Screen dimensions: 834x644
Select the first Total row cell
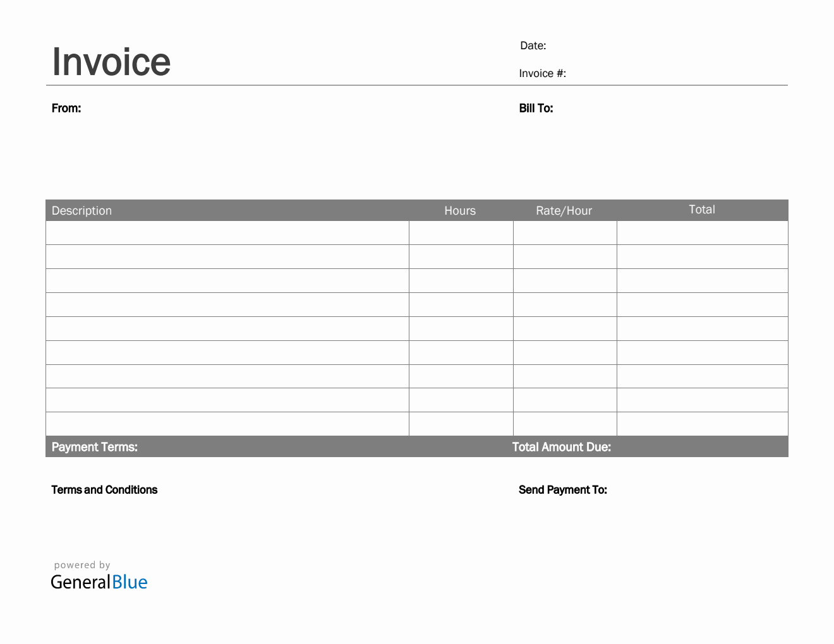(702, 233)
